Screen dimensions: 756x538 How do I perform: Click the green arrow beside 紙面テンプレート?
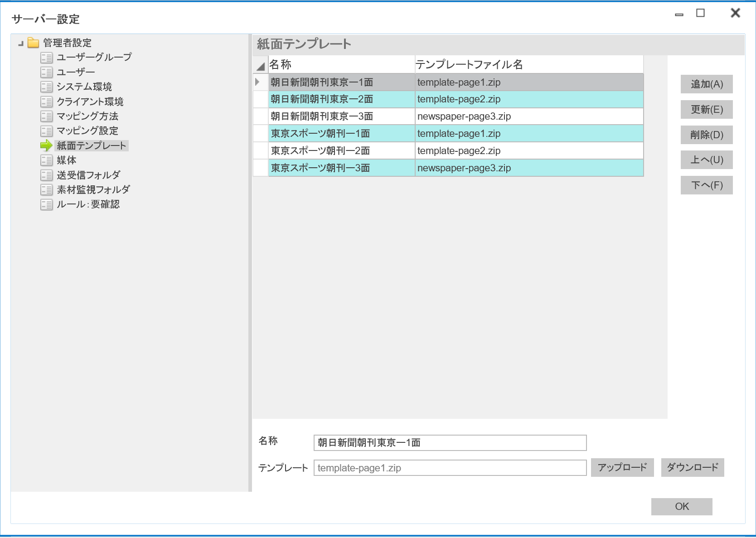pos(46,145)
